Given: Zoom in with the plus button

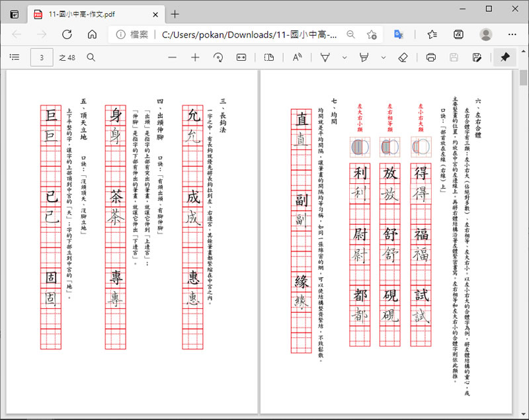Looking at the screenshot, I should (195, 58).
